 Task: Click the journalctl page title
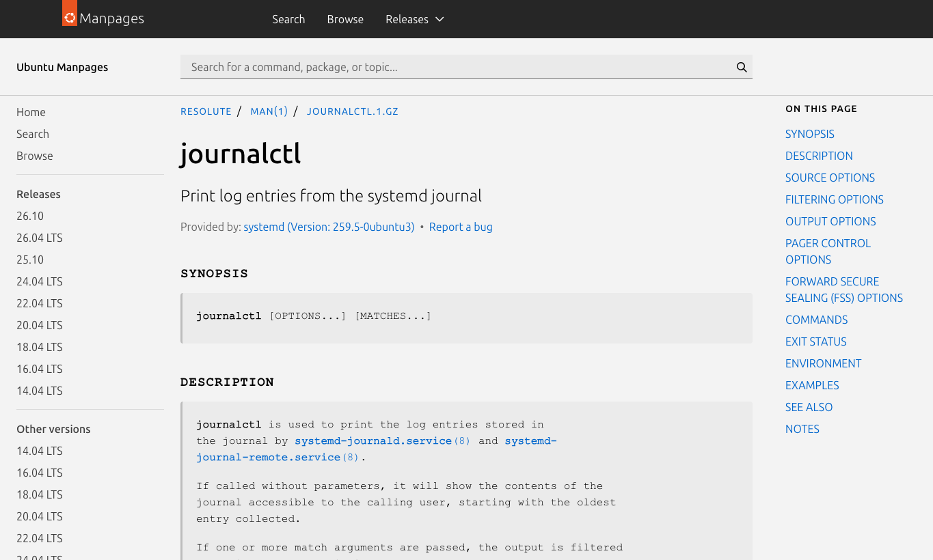point(241,154)
